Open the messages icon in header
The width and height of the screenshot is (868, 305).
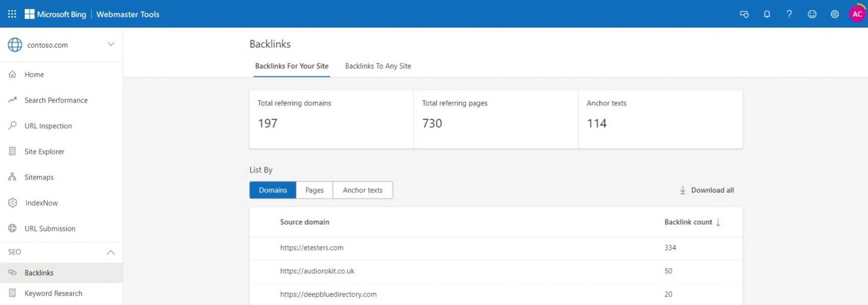(744, 14)
